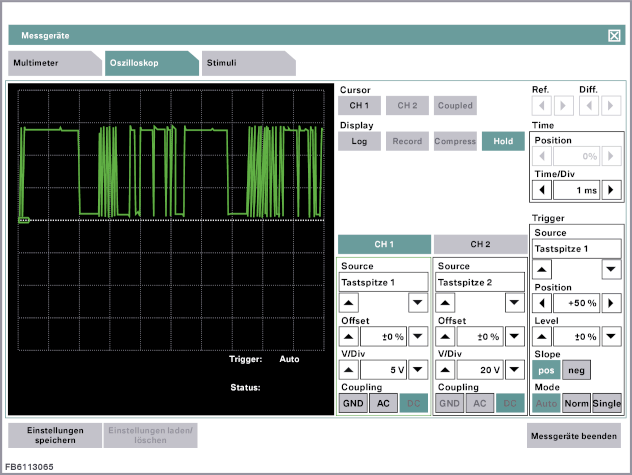Set trigger Mode to Auto
This screenshot has width=632, height=475.
pyautogui.click(x=546, y=403)
